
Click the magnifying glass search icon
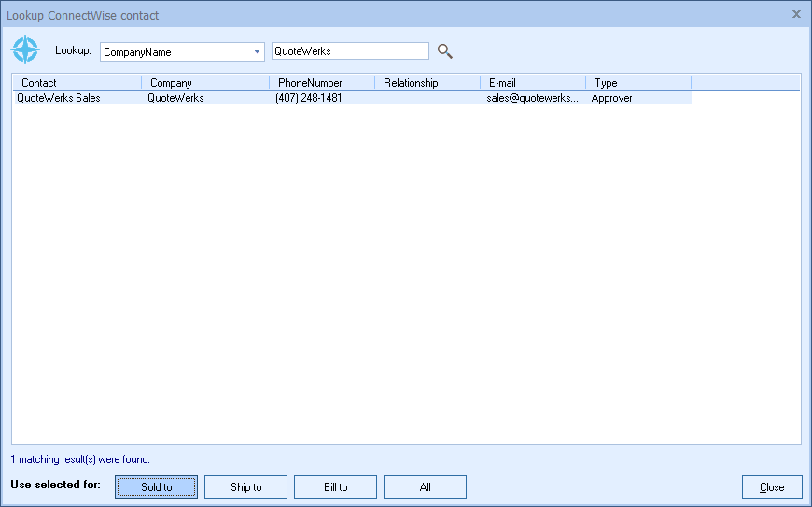click(445, 51)
